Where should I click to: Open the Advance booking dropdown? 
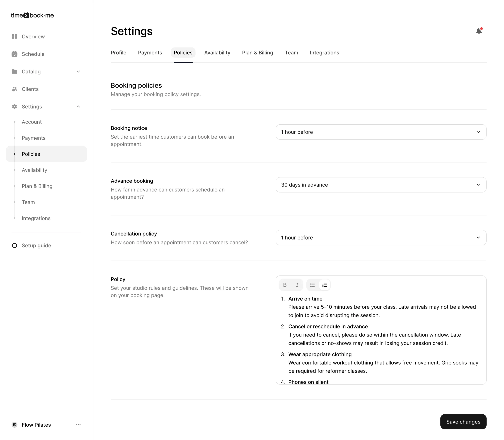click(381, 185)
